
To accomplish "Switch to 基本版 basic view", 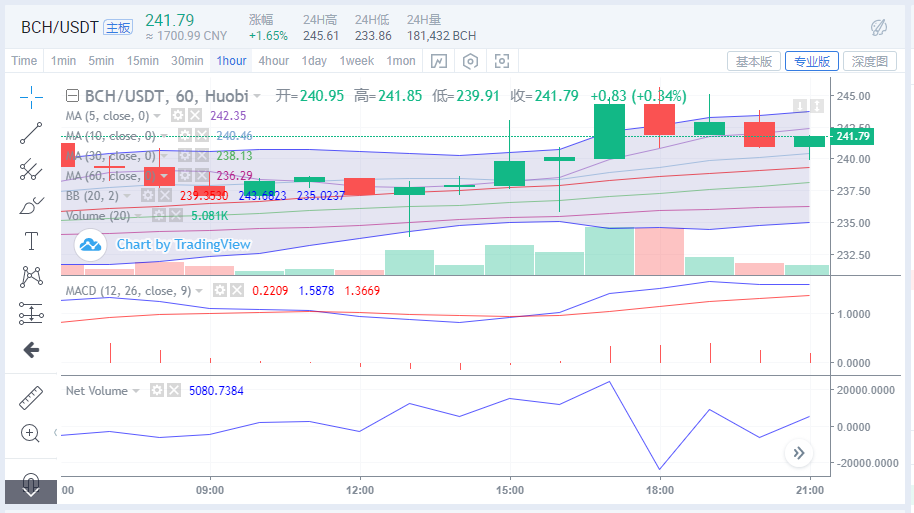I will point(754,61).
